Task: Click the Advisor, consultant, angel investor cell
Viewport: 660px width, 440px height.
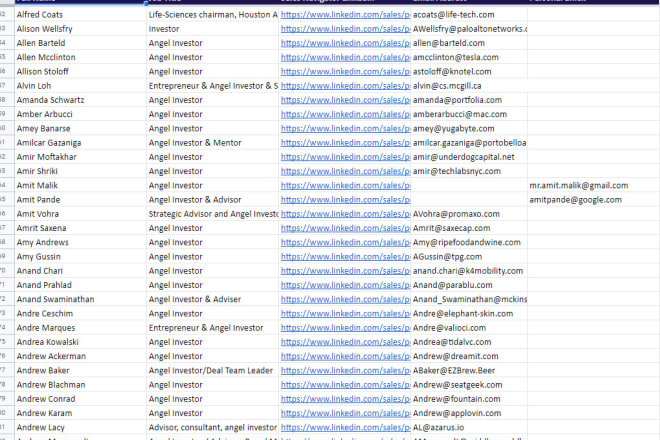Action: click(212, 427)
